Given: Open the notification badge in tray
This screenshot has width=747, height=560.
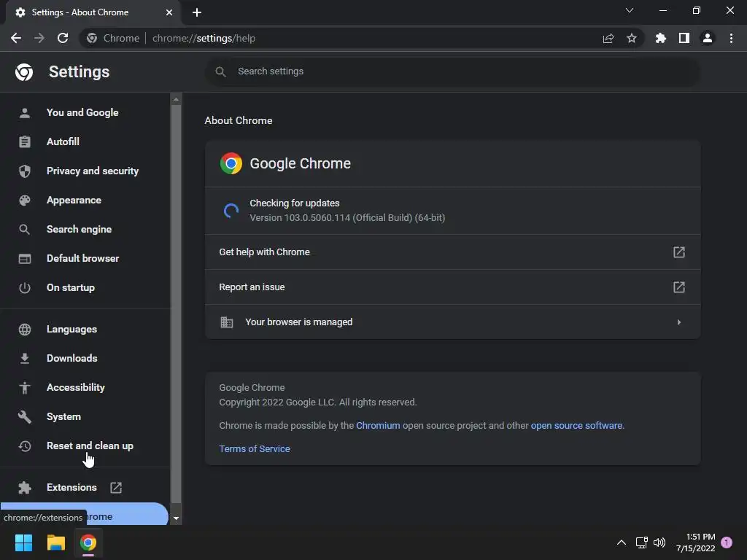Looking at the screenshot, I should pyautogui.click(x=727, y=542).
